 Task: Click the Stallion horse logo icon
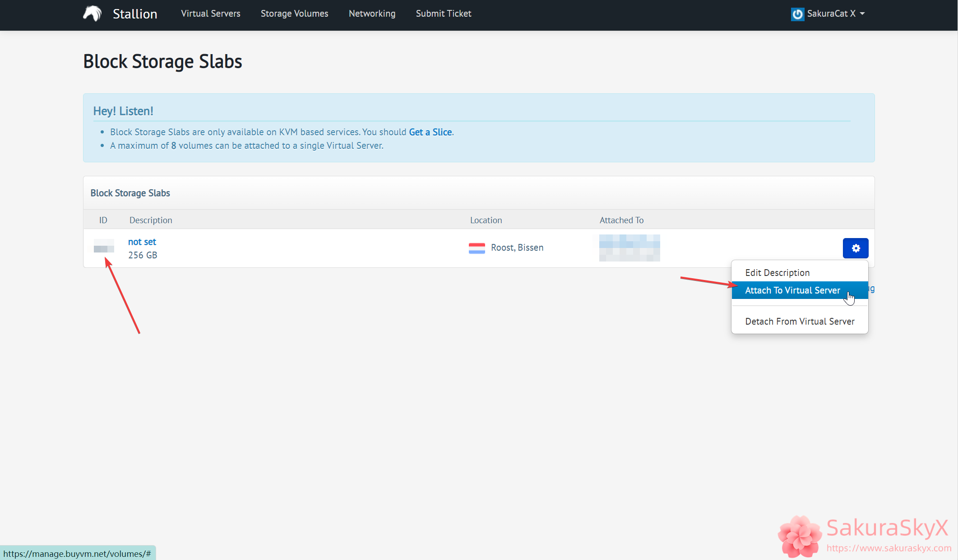coord(93,14)
